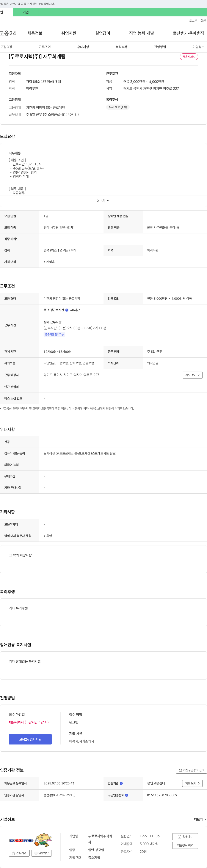
Task: Click contact 송선경(031-289-2215)
Action: click(x=59, y=795)
